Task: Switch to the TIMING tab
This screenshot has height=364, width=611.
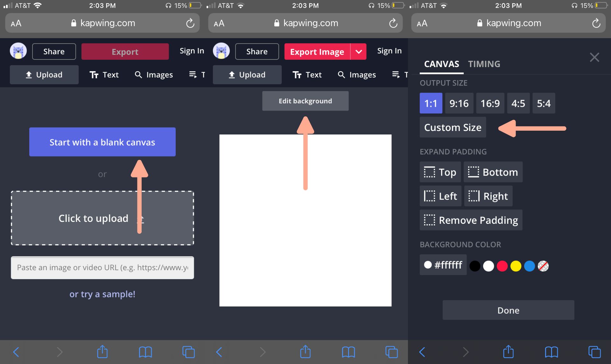Action: click(x=484, y=64)
